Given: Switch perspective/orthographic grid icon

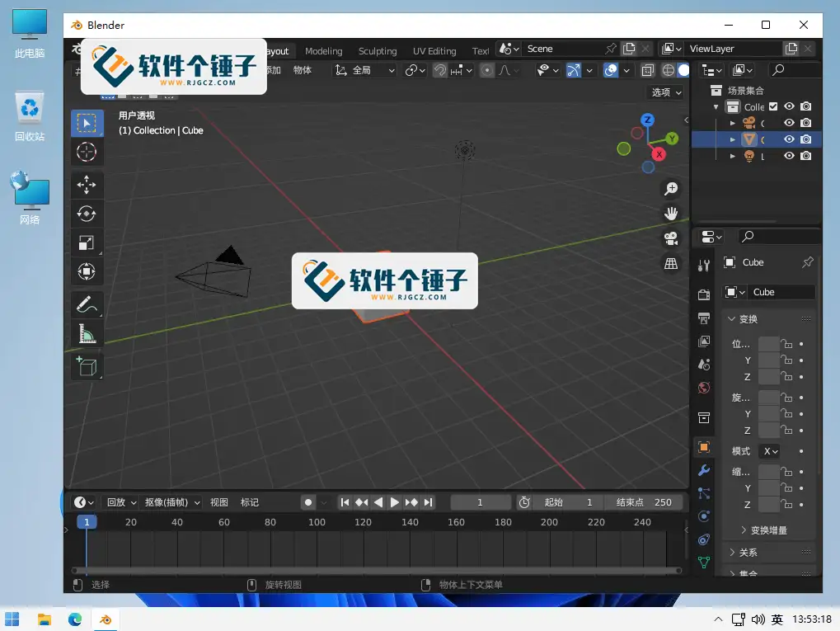Looking at the screenshot, I should (x=671, y=263).
